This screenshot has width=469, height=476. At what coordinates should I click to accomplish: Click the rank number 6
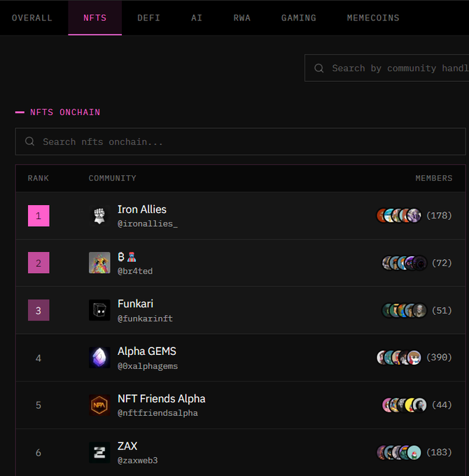[38, 453]
